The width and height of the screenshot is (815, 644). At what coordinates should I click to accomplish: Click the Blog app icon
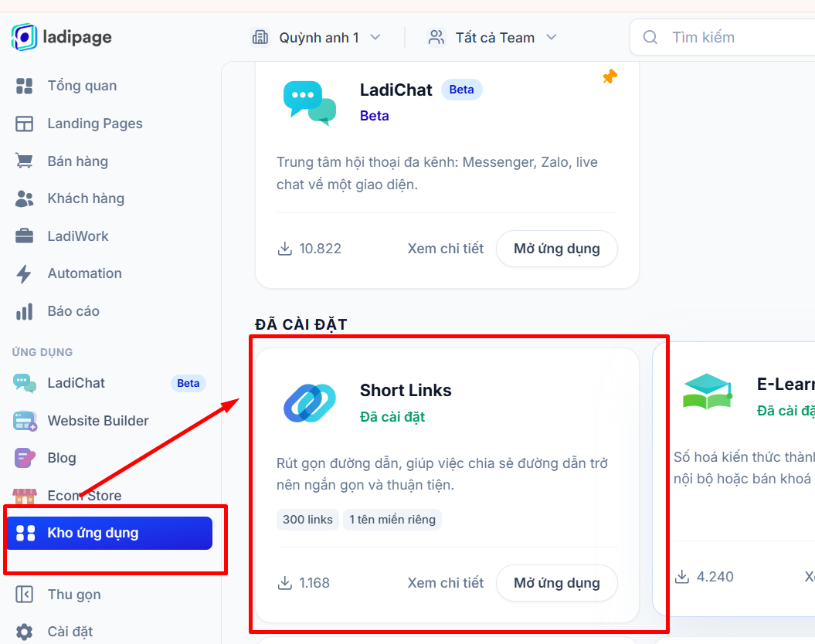(x=25, y=458)
